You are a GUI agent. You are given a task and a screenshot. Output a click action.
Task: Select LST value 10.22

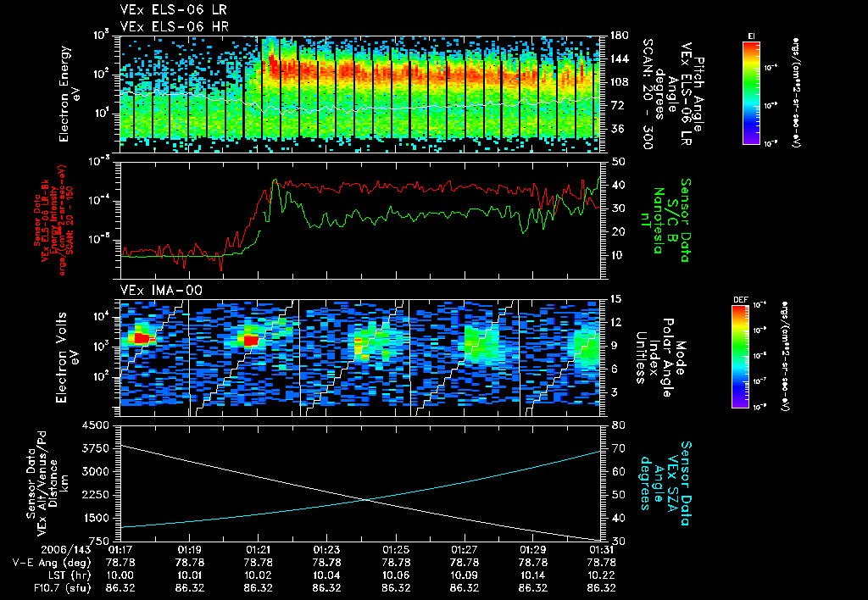601,575
